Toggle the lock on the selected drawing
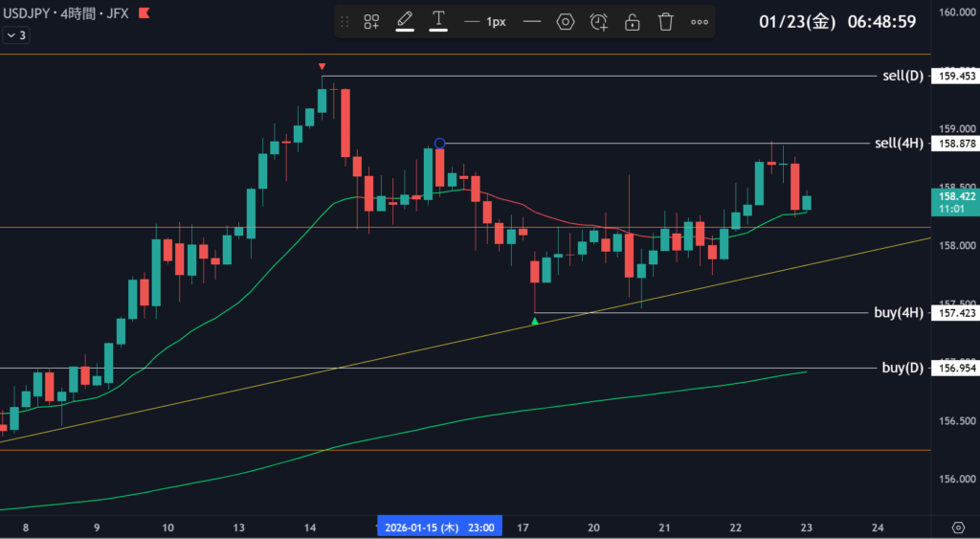Image resolution: width=980 pixels, height=539 pixels. point(632,21)
